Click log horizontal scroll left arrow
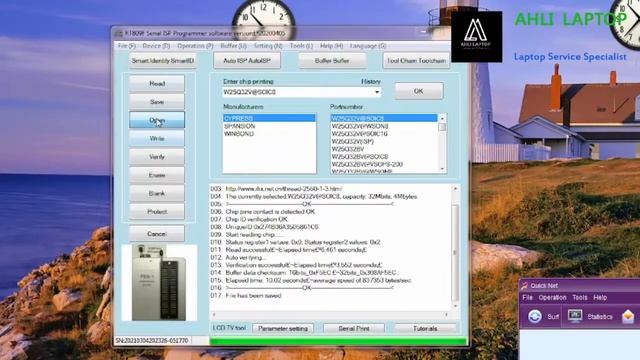The width and height of the screenshot is (640, 360). pos(214,314)
